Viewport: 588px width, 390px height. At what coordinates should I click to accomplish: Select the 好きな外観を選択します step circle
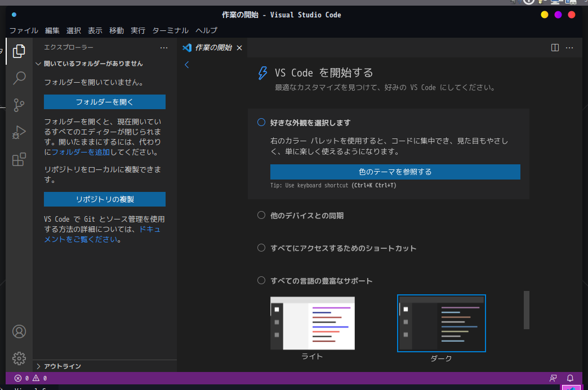[x=261, y=122]
